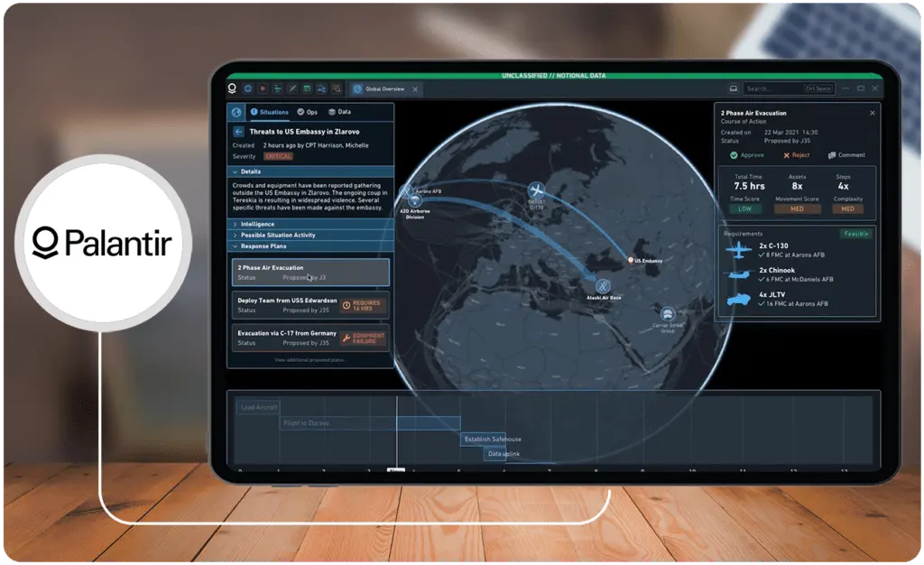
Task: Switch to the Data tab
Action: tap(339, 112)
